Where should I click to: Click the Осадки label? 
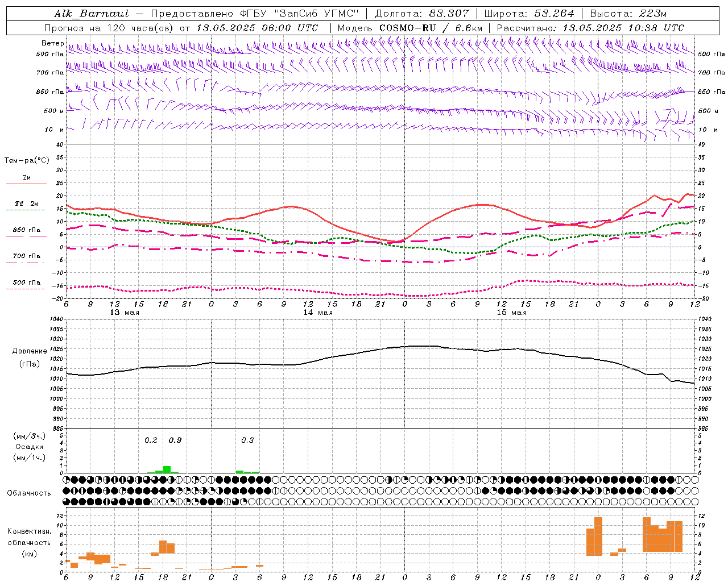[29, 447]
